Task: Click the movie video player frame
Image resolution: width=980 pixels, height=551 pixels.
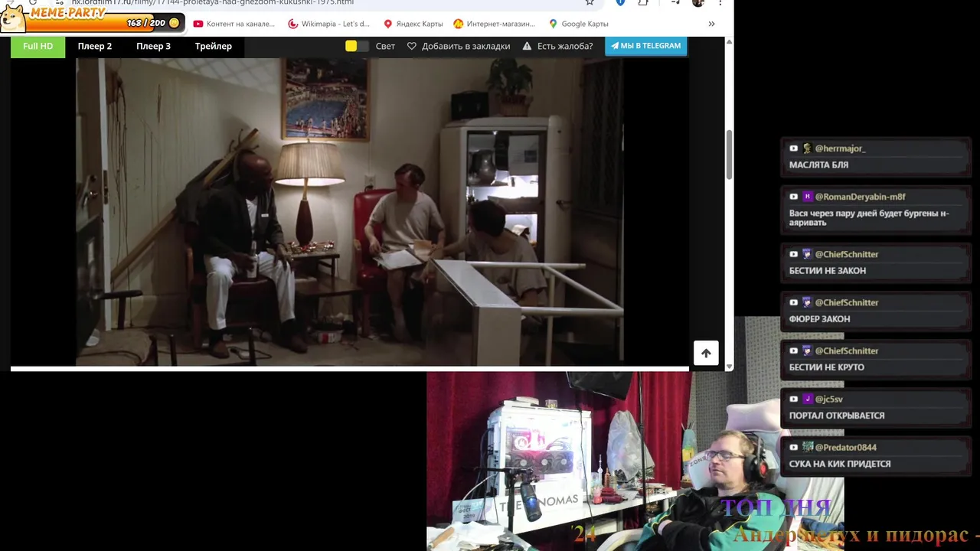Action: (349, 212)
